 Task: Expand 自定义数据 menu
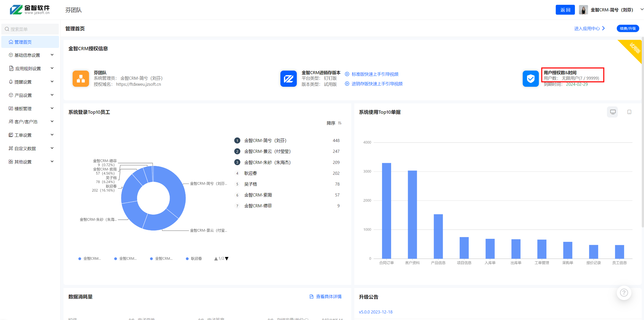click(x=31, y=148)
